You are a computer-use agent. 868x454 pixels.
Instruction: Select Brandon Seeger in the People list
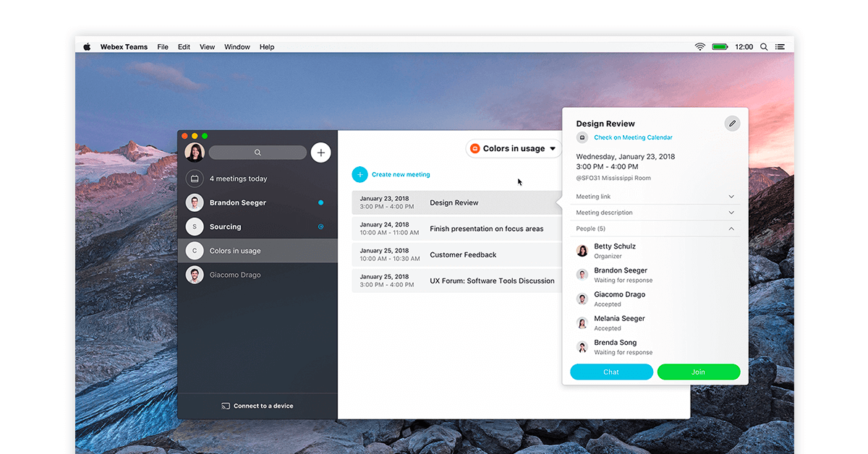pyautogui.click(x=655, y=275)
